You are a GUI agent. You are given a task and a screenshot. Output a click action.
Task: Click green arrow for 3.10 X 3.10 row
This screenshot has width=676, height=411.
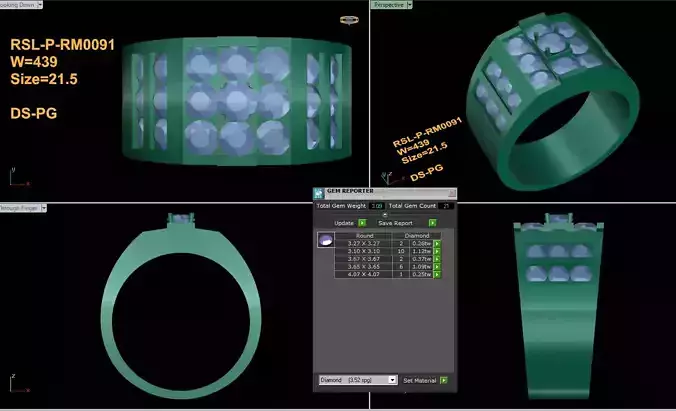437,251
